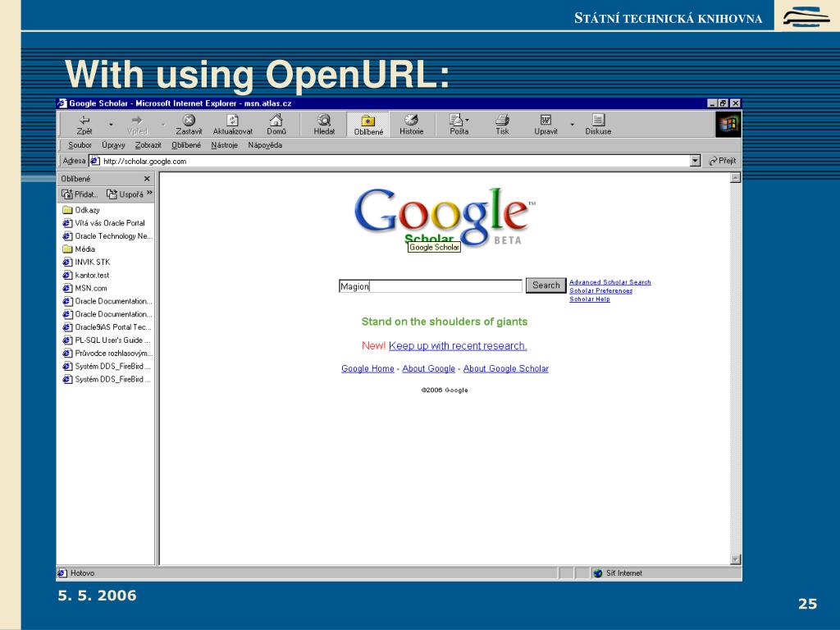Click the Google Scholar logo image
The width and height of the screenshot is (840, 630).
pyautogui.click(x=444, y=217)
